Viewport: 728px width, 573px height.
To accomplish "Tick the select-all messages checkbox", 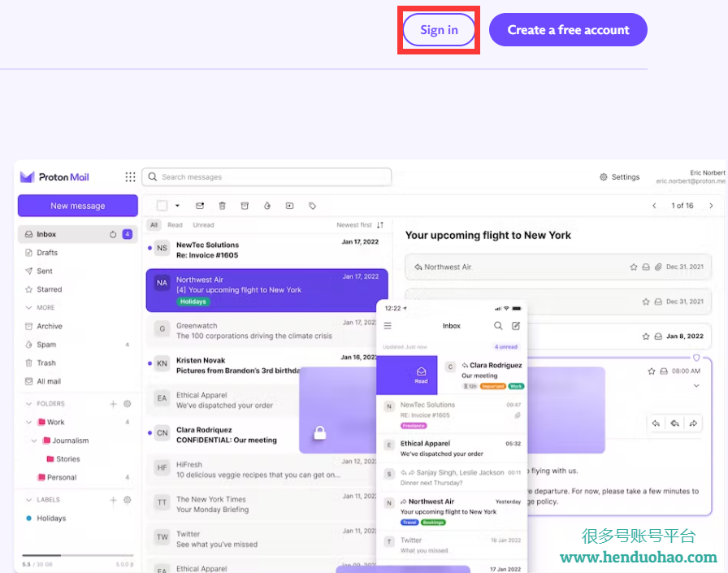I will point(162,206).
